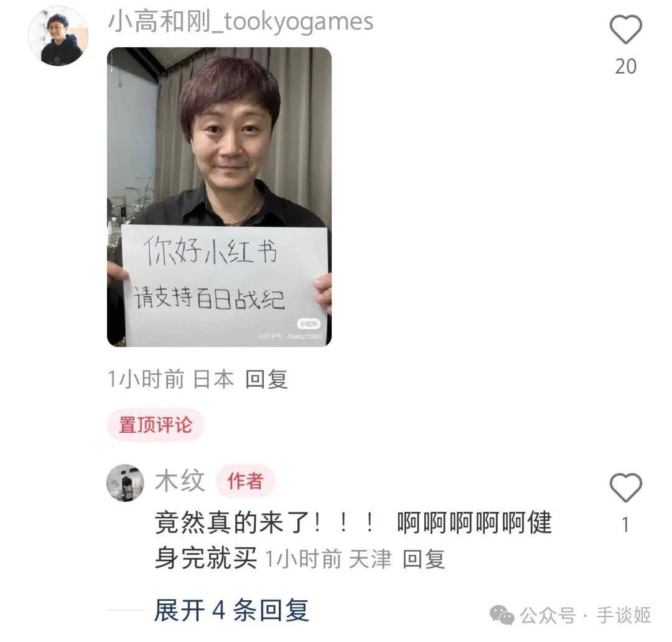672x642 pixels.
Task: View the like count 1 on 木纹's reply
Action: coord(626,525)
